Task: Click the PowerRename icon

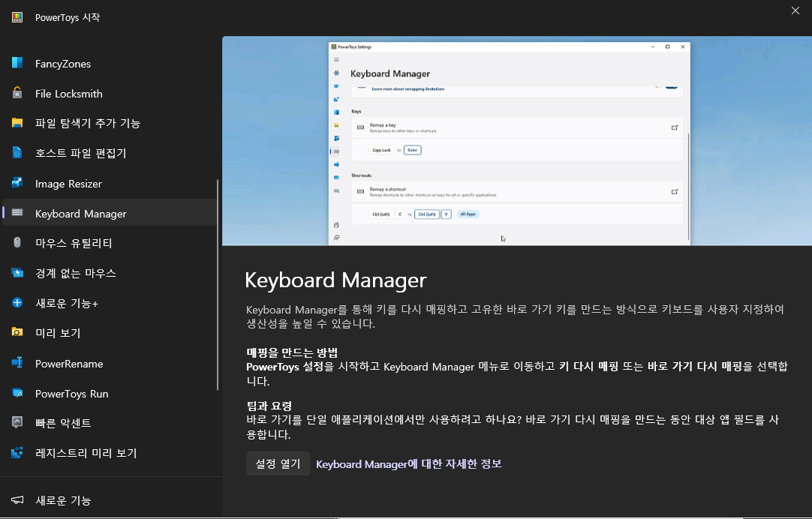Action: (17, 363)
